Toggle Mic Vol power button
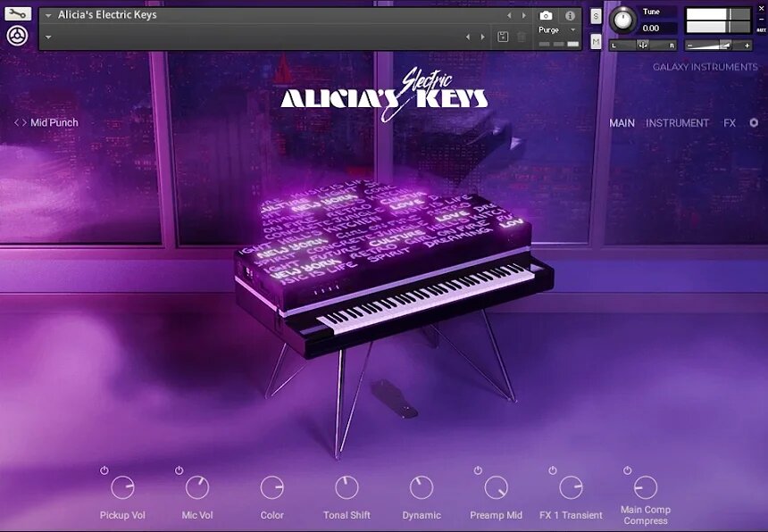The height and width of the screenshot is (532, 768). point(179,470)
